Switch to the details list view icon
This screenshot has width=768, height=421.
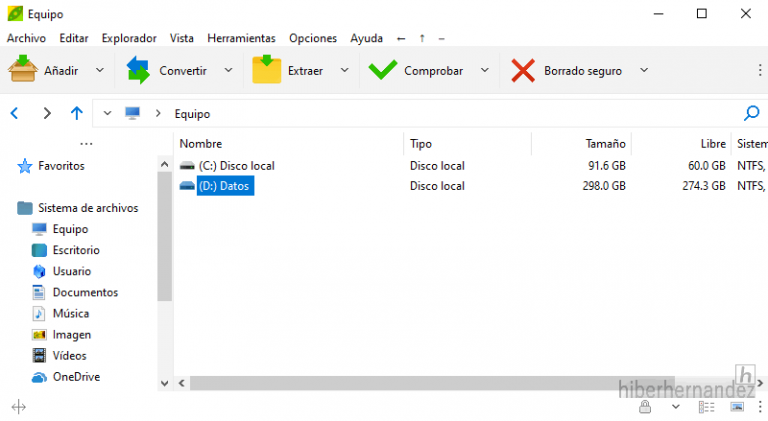(x=707, y=406)
